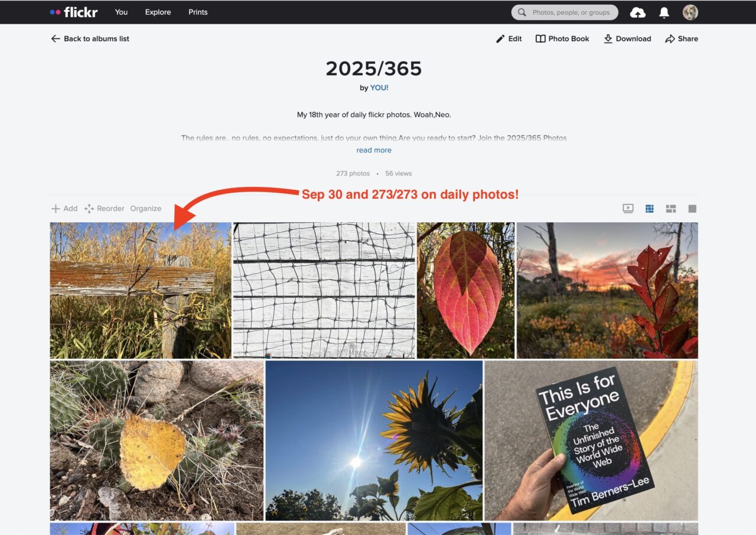Open the user avatar menu

click(x=690, y=12)
